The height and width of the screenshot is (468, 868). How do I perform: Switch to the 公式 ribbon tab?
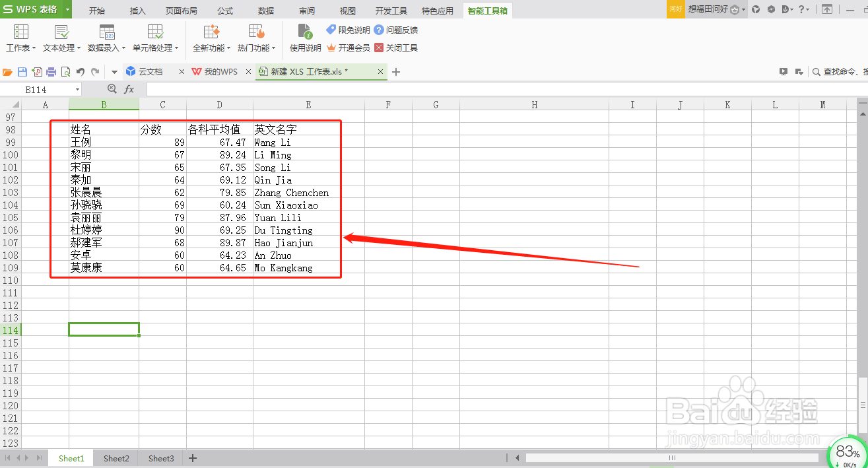click(225, 11)
